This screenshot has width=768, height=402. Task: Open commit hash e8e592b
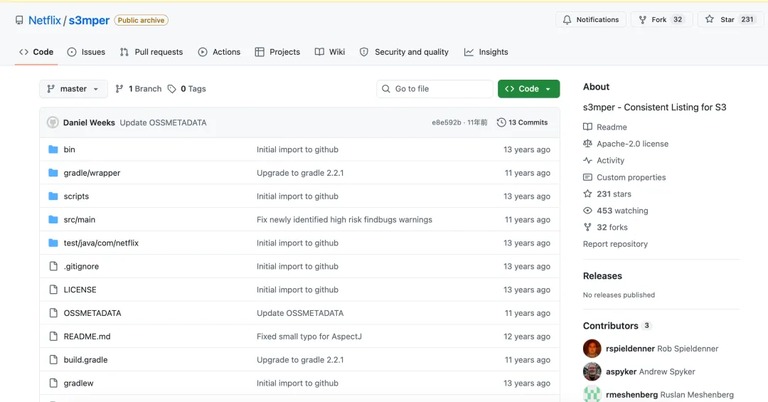click(446, 122)
